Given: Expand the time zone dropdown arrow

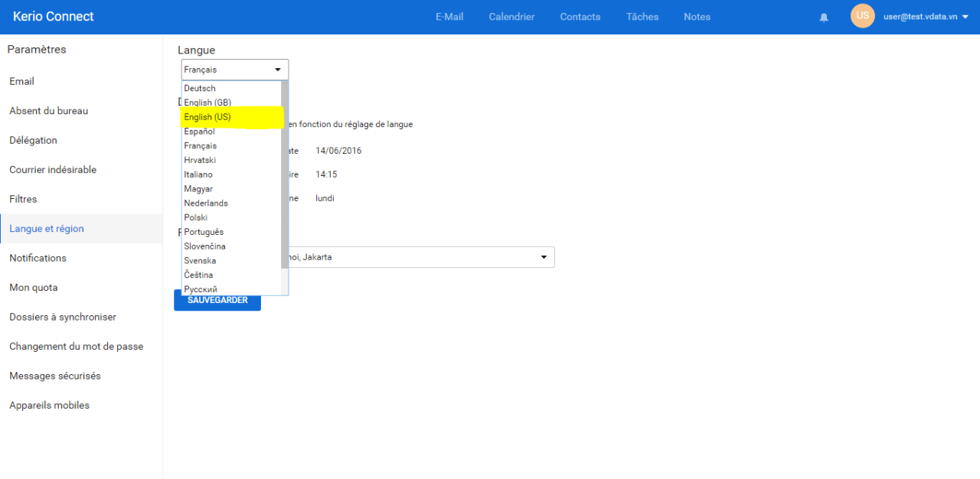Looking at the screenshot, I should [x=544, y=257].
